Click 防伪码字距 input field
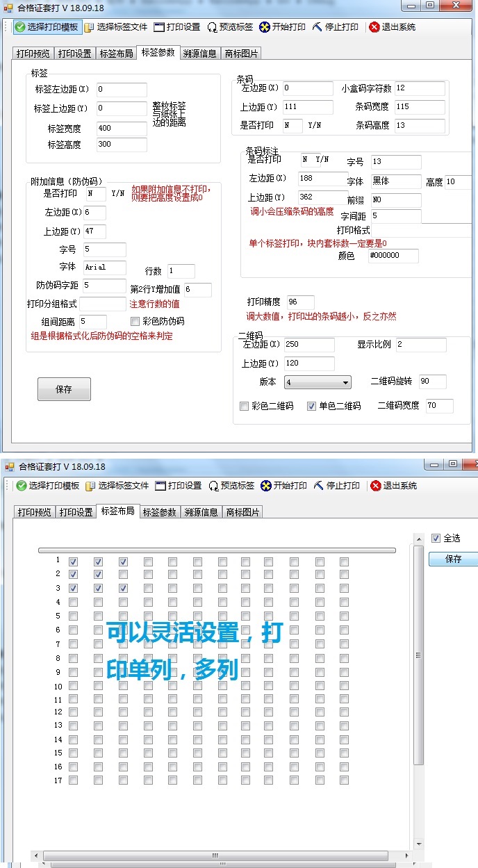 pyautogui.click(x=105, y=286)
